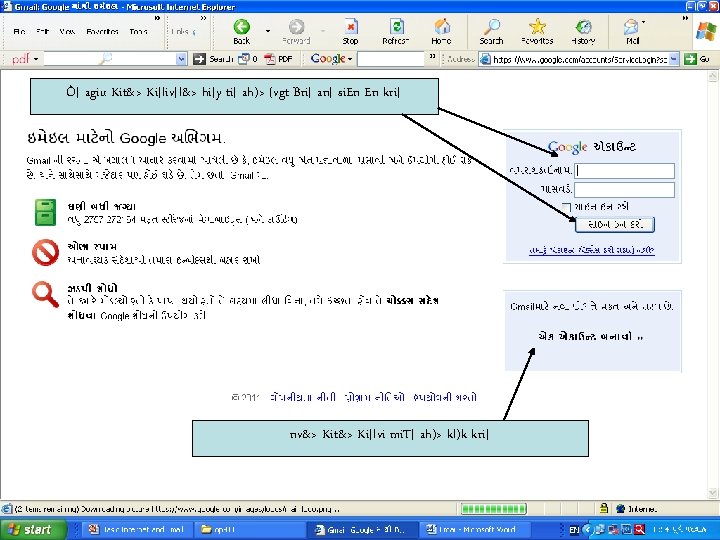Open Favorites star icon in toolbar
This screenshot has width=720, height=540.
pyautogui.click(x=537, y=27)
